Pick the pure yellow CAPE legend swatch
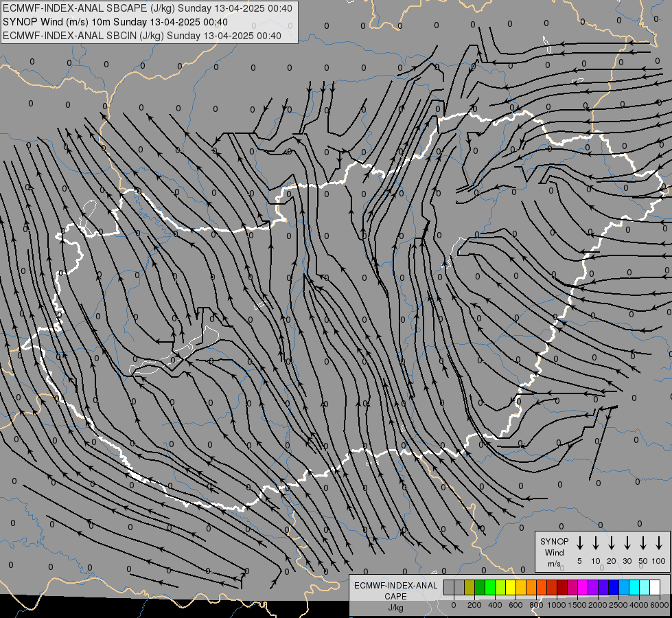Image resolution: width=672 pixels, height=618 pixels. 511,587
